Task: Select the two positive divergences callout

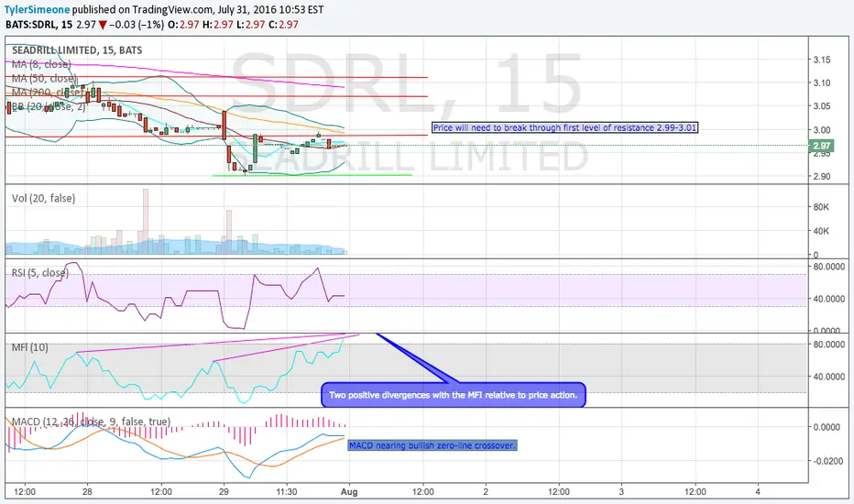Action: click(454, 395)
